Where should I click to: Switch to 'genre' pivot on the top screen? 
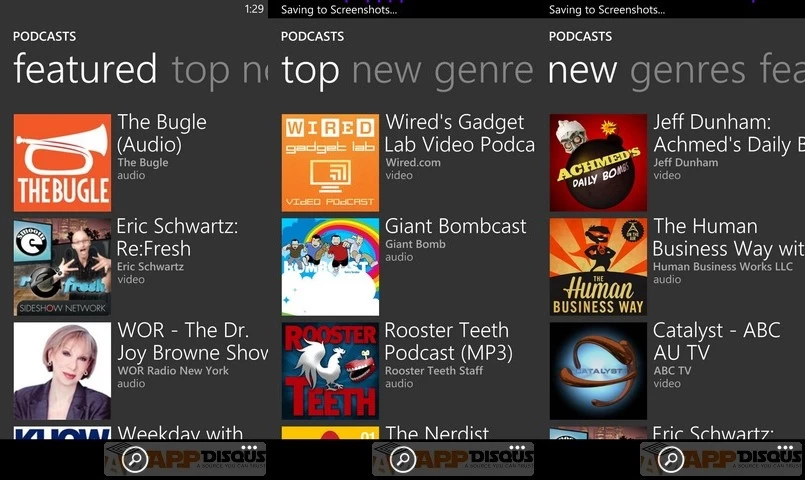pyautogui.click(x=484, y=73)
